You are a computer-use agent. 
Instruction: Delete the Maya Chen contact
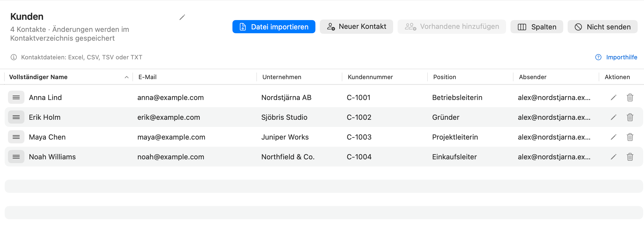point(630,137)
